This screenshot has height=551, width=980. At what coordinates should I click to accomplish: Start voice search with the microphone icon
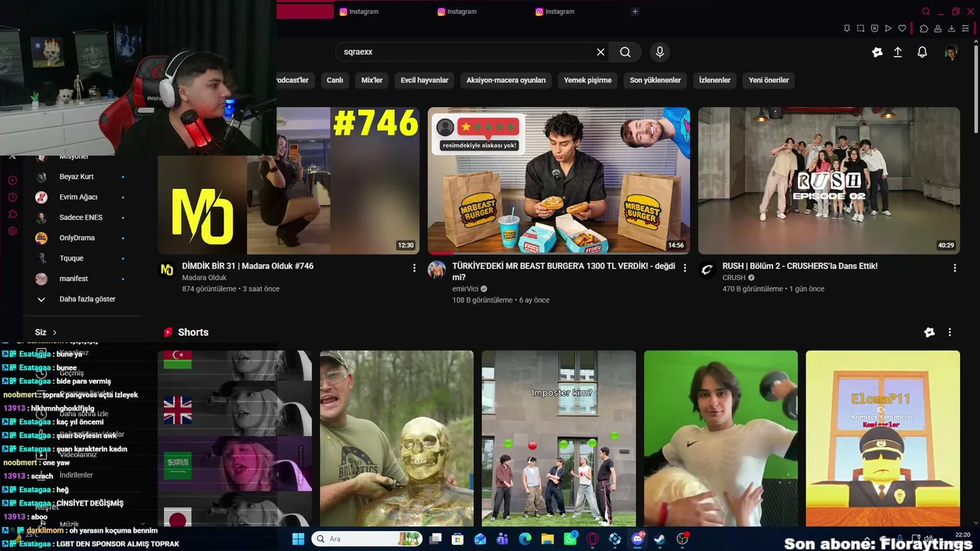click(x=660, y=52)
